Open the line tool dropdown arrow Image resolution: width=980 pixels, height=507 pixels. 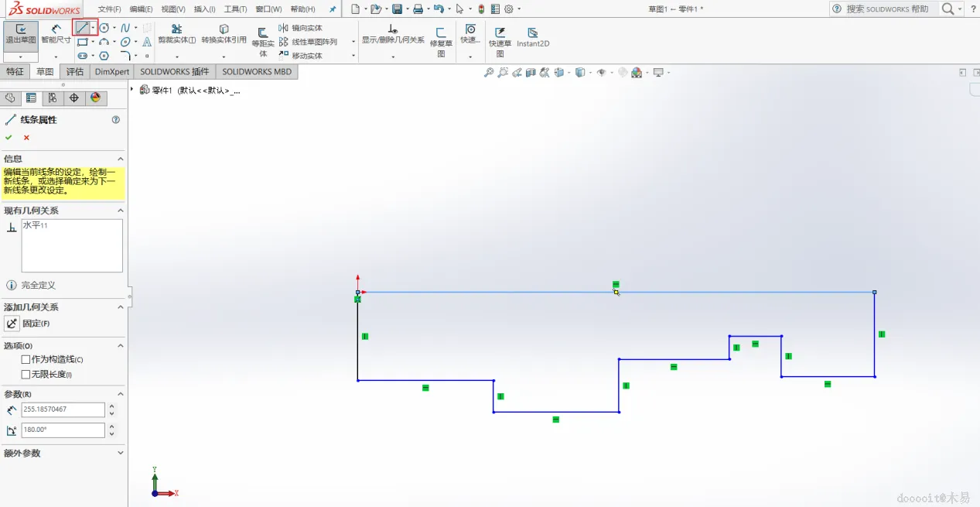[94, 28]
